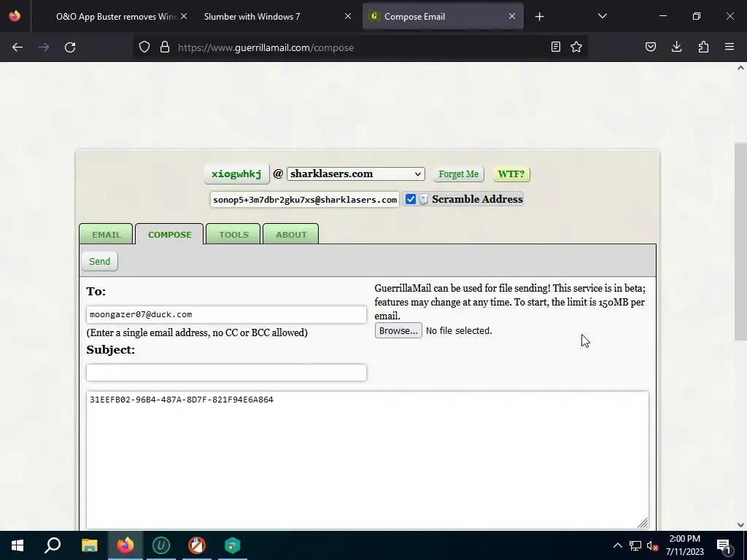Viewport: 747px width, 560px height.
Task: Open Windows taskbar search
Action: click(53, 545)
